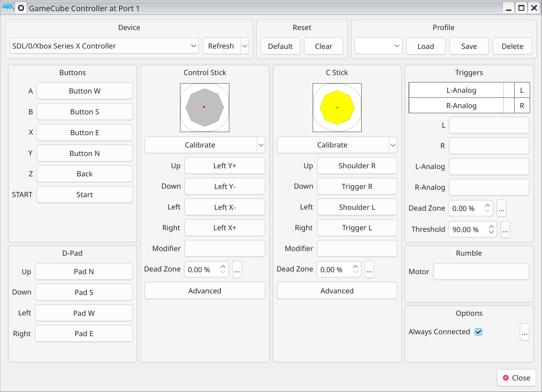Remap the X button set to Button E

(x=85, y=132)
